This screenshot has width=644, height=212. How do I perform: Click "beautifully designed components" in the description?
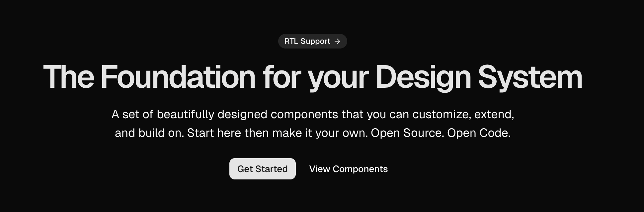click(247, 114)
